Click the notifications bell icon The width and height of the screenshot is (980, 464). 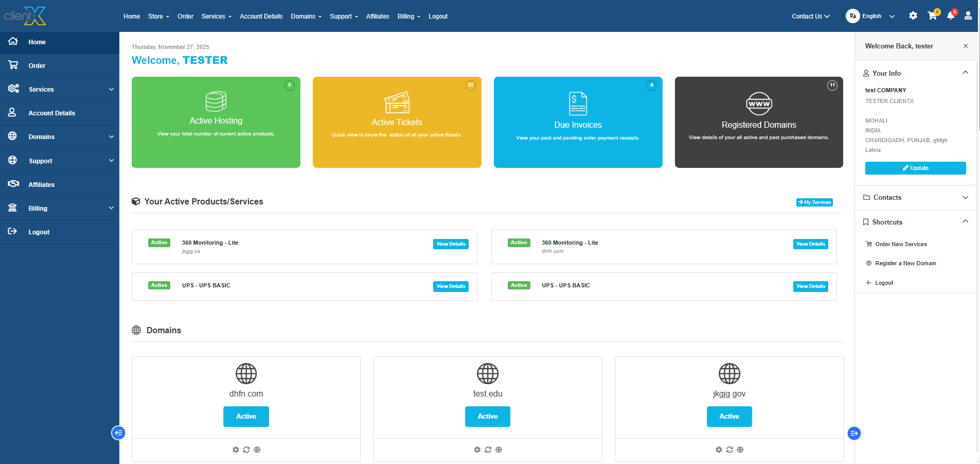pyautogui.click(x=950, y=16)
